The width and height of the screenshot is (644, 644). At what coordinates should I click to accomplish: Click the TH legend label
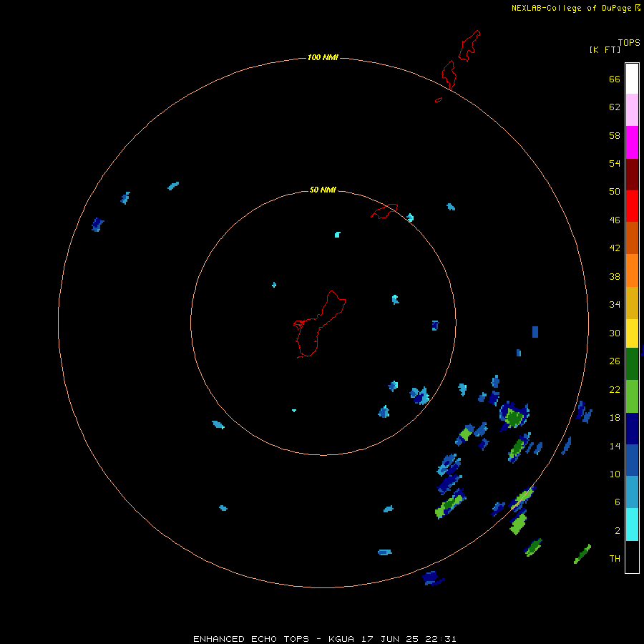[615, 559]
